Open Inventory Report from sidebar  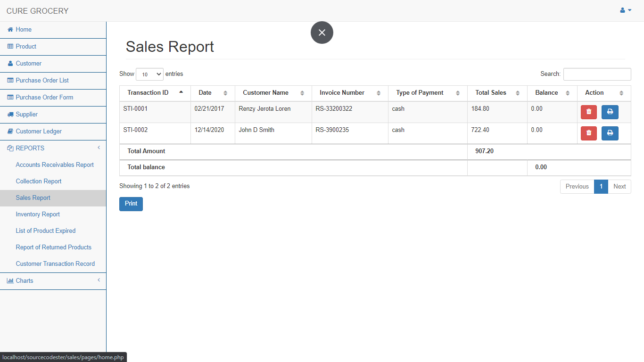pos(38,214)
